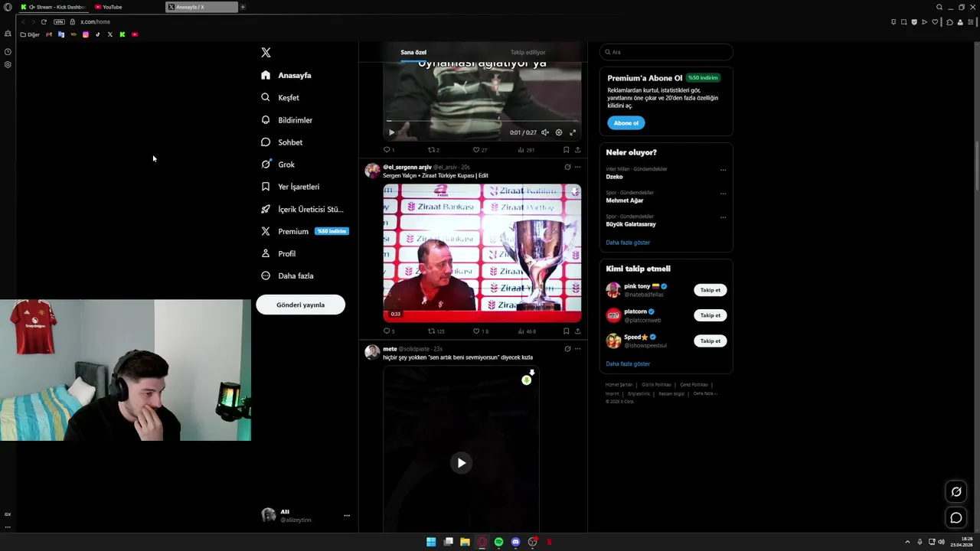Launch Spotify from the Windows taskbar
Viewport: 980px width, 551px height.
coord(498,542)
